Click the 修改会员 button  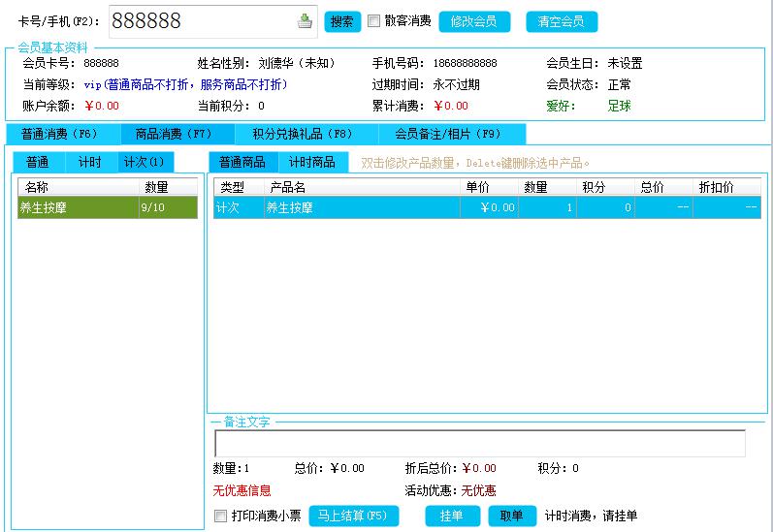click(473, 21)
